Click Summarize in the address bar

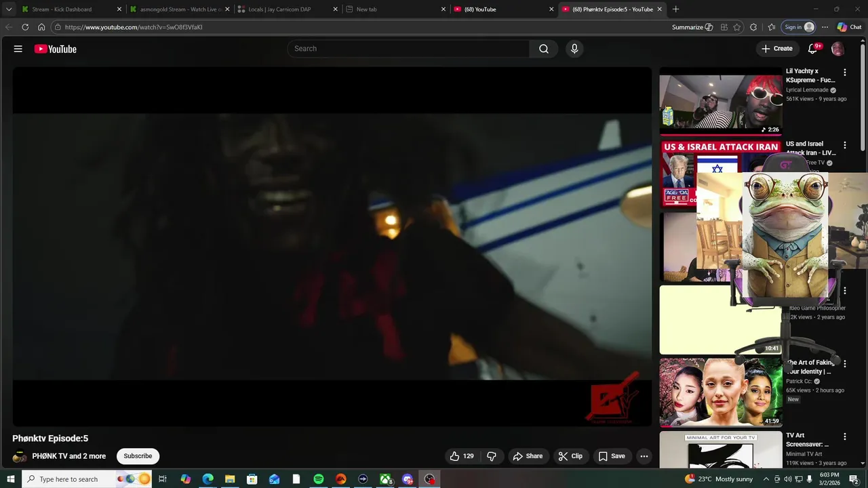(692, 27)
